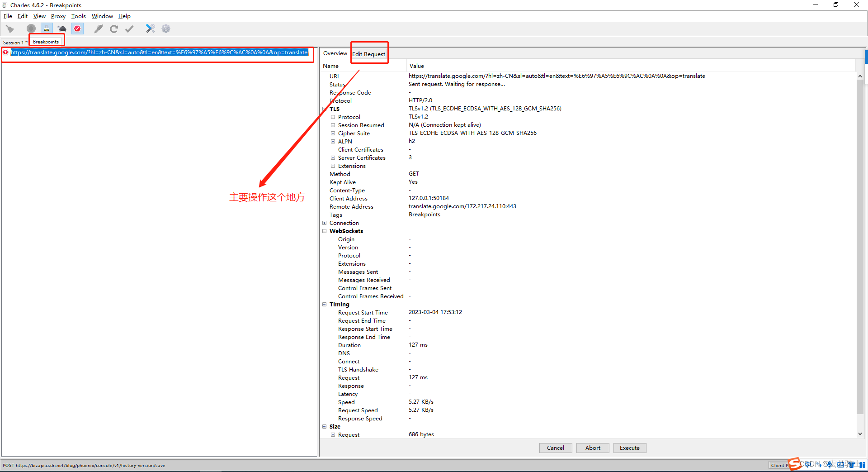Open the Edit menu
868x472 pixels.
pos(23,16)
